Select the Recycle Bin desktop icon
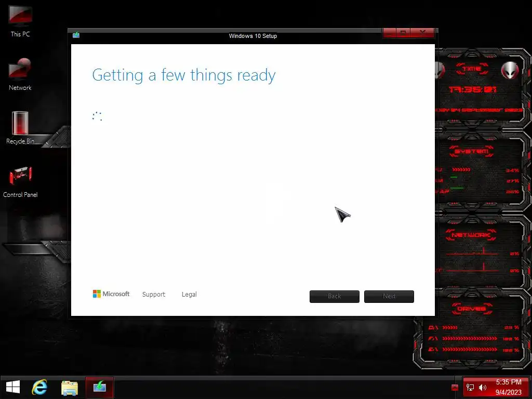The width and height of the screenshot is (532, 399). tap(20, 128)
